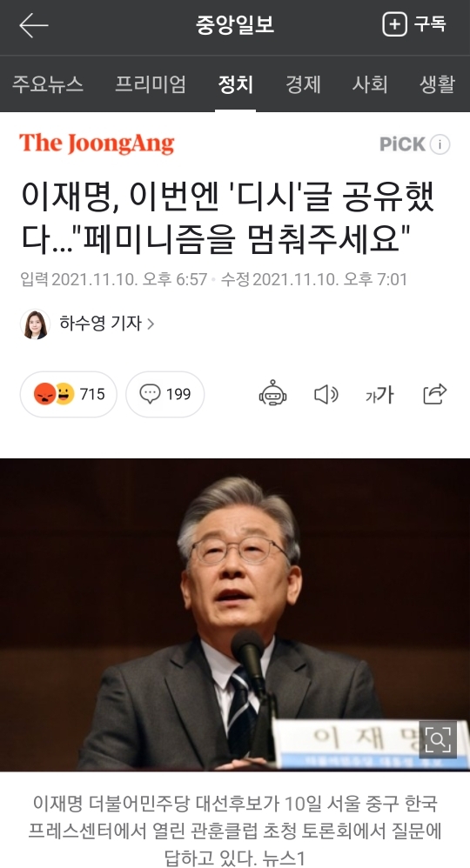Enlarge photo with magnifier icon

(438, 739)
